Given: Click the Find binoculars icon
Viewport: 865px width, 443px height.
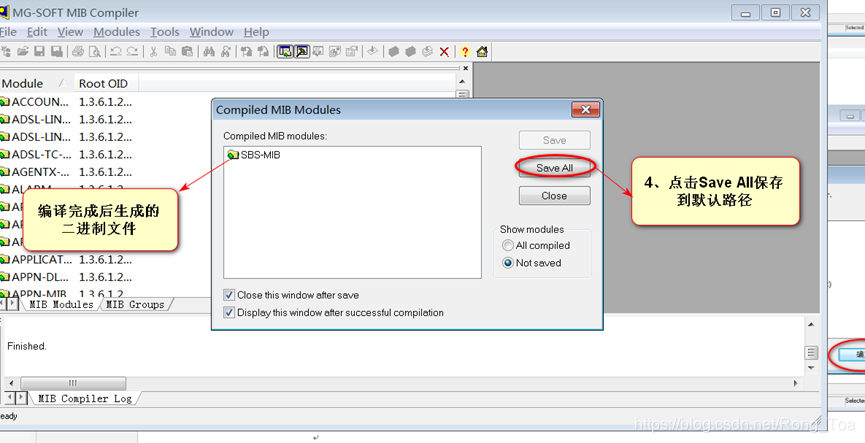Looking at the screenshot, I should pyautogui.click(x=209, y=51).
